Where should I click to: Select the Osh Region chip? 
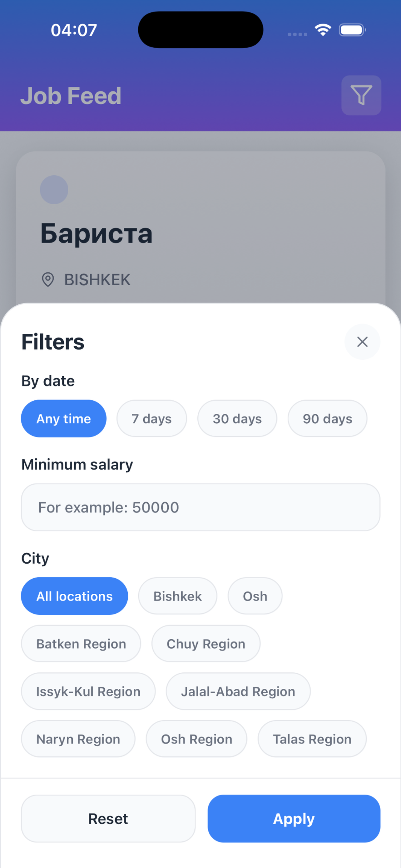click(x=196, y=739)
